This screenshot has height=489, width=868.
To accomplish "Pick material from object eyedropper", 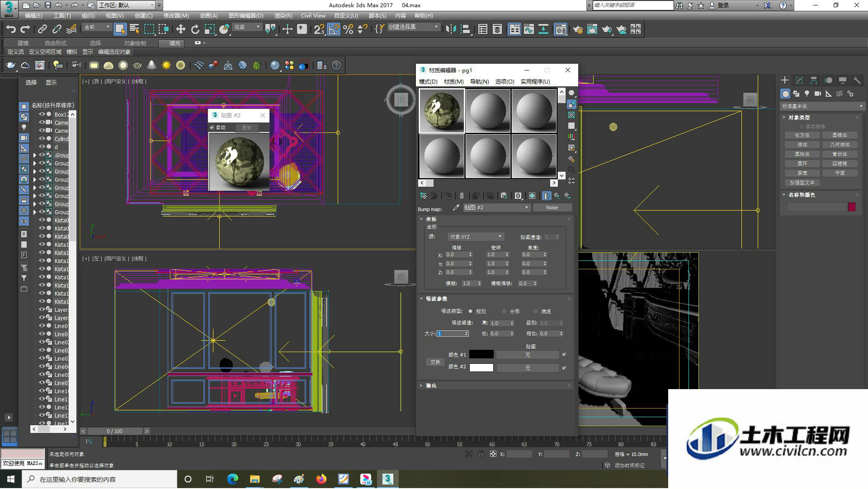I will click(x=456, y=207).
